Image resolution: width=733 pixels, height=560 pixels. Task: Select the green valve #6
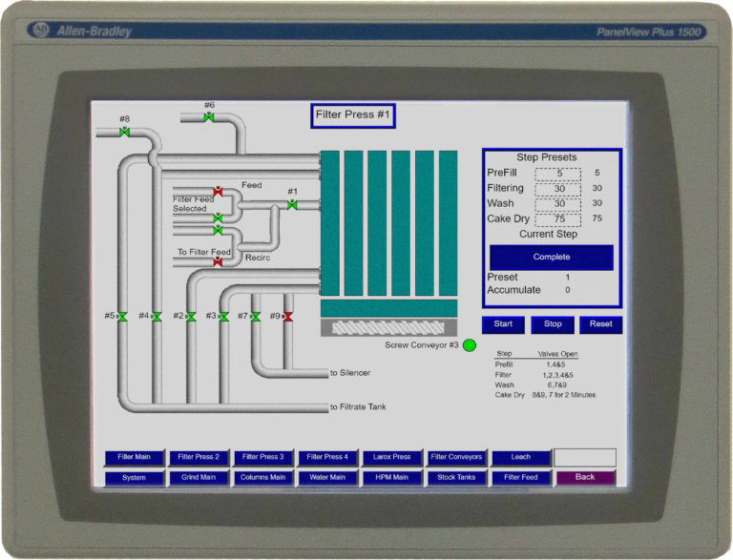208,117
